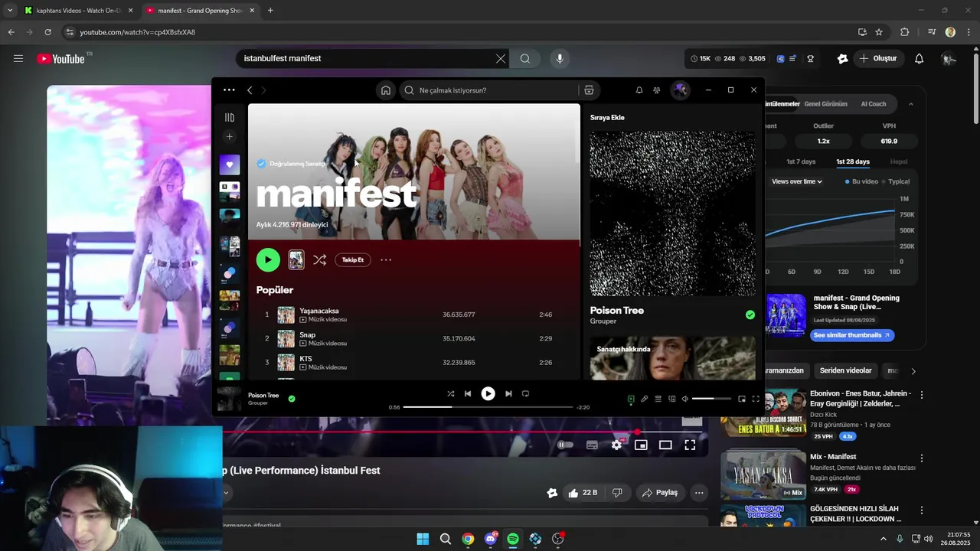Open YouTube player settings gear
This screenshot has width=980, height=551.
(x=616, y=445)
